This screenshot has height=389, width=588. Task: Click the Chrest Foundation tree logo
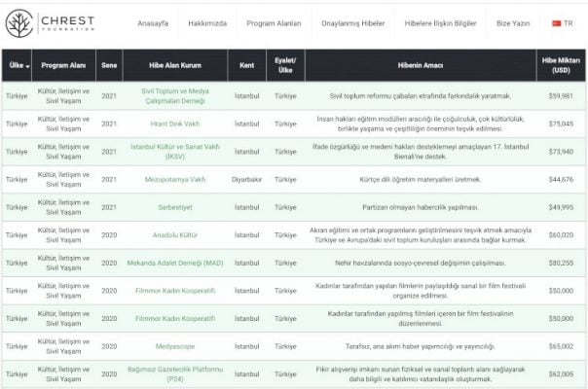coord(20,21)
